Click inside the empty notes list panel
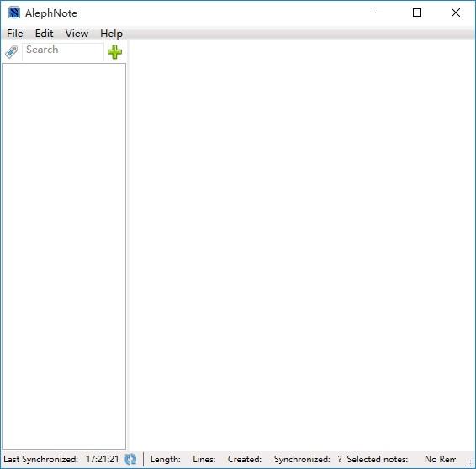 click(x=64, y=256)
